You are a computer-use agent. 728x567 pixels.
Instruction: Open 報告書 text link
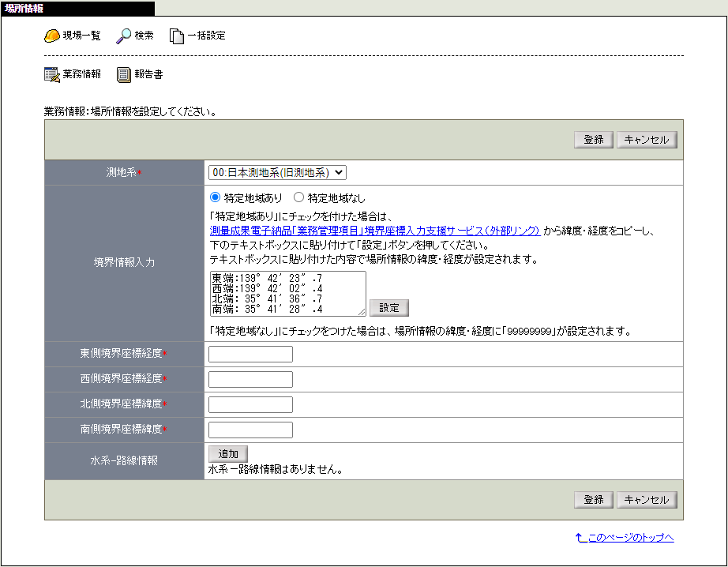(148, 73)
